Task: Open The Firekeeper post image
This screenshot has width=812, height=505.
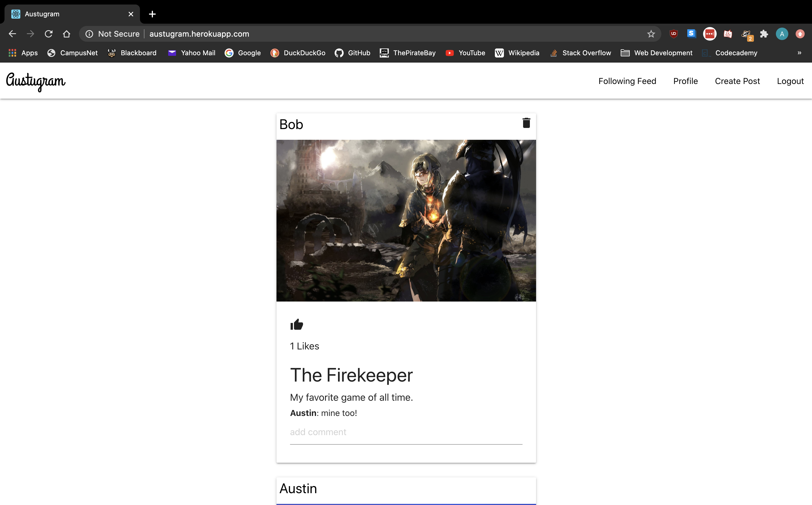Action: tap(406, 220)
